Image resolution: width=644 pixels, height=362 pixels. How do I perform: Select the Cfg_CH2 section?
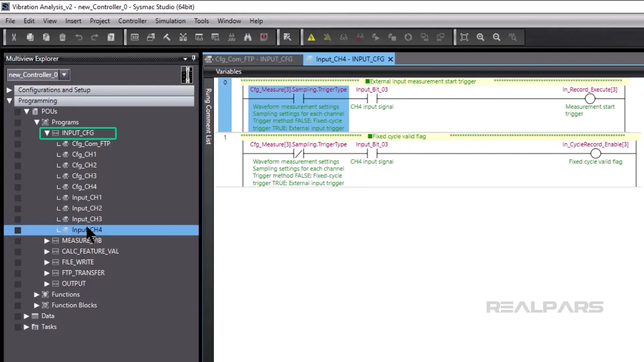pyautogui.click(x=84, y=165)
